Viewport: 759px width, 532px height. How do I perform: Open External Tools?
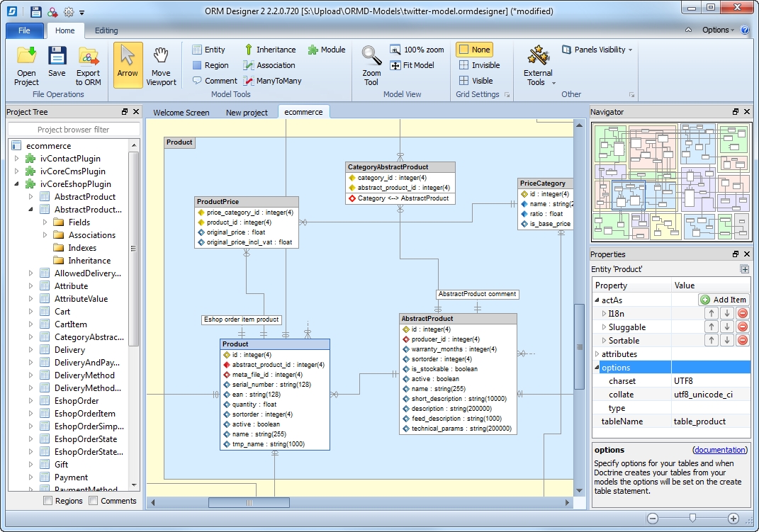(x=538, y=57)
